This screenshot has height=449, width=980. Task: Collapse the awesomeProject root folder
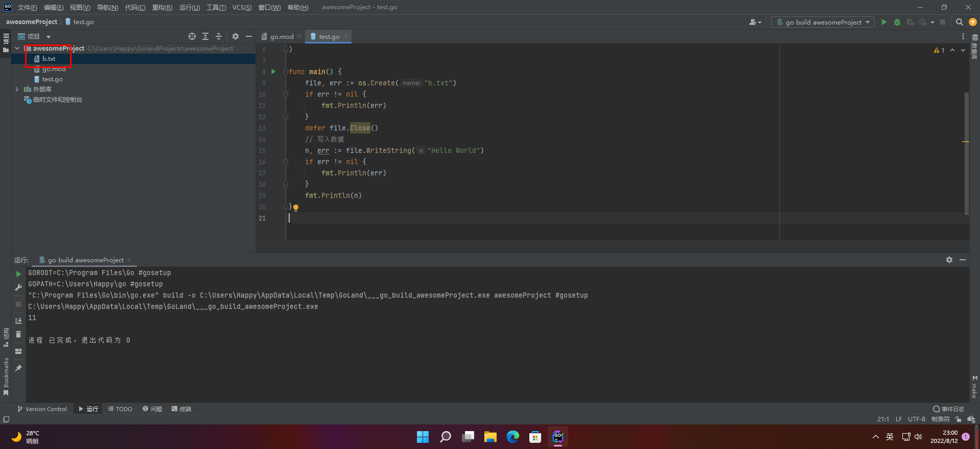17,49
